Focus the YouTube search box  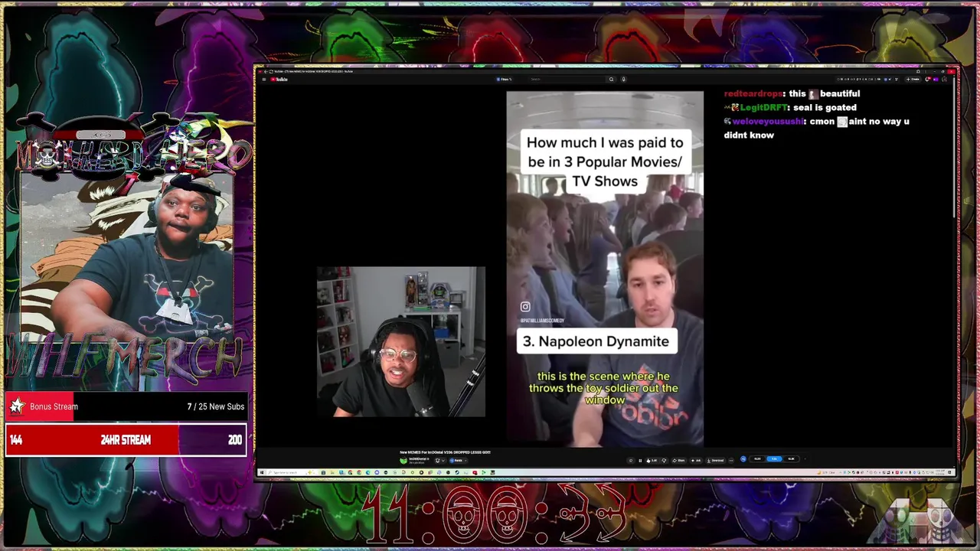pos(567,79)
